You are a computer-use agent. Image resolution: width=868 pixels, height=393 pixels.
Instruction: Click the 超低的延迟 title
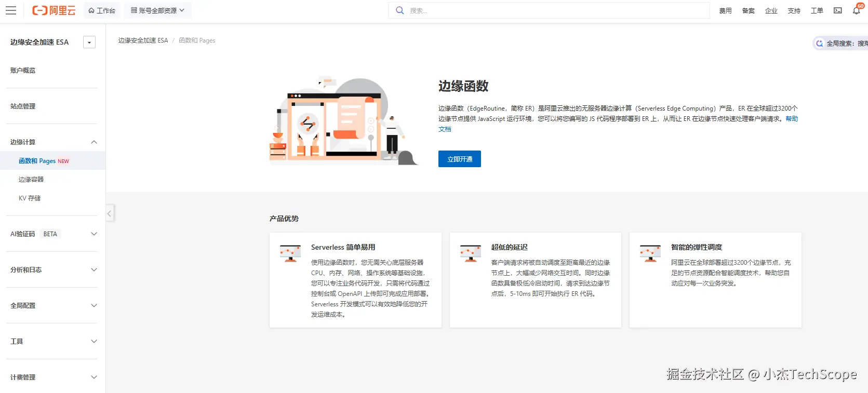point(510,247)
